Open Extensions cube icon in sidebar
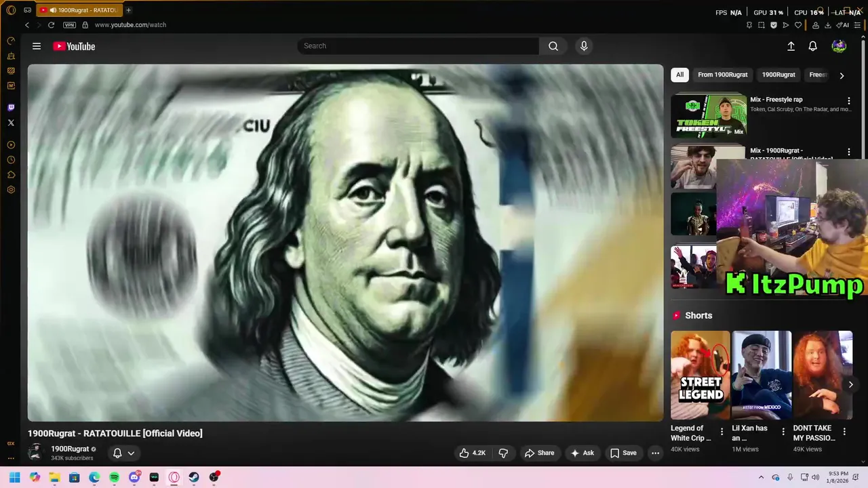The height and width of the screenshot is (488, 868). click(x=11, y=175)
